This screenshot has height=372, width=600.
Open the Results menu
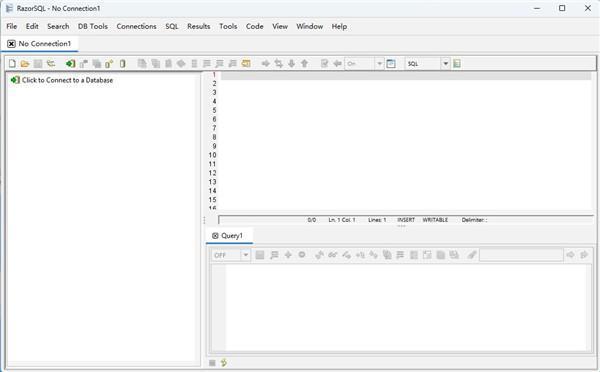(199, 26)
